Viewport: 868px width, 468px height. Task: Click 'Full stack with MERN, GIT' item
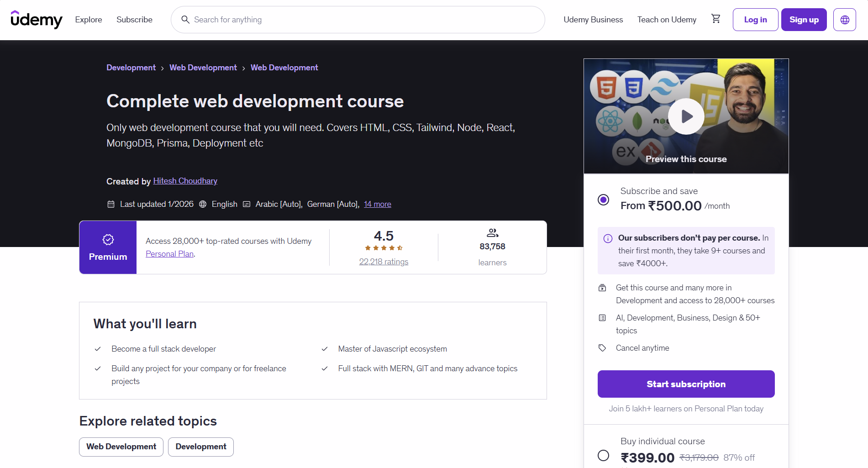click(x=427, y=368)
